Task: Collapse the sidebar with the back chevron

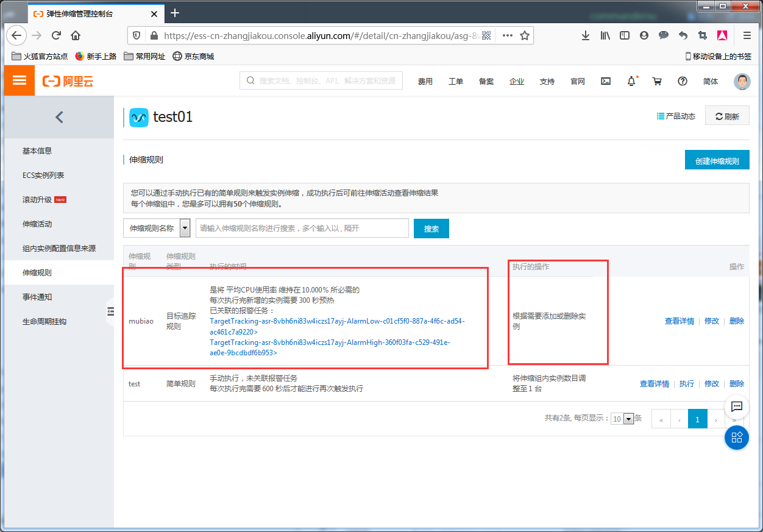Action: point(59,117)
